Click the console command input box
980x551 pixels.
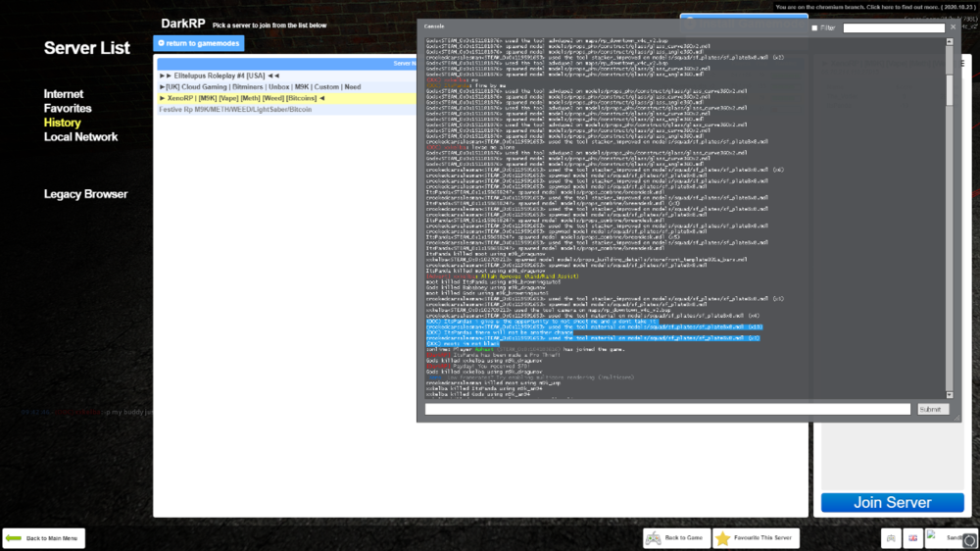pos(666,409)
